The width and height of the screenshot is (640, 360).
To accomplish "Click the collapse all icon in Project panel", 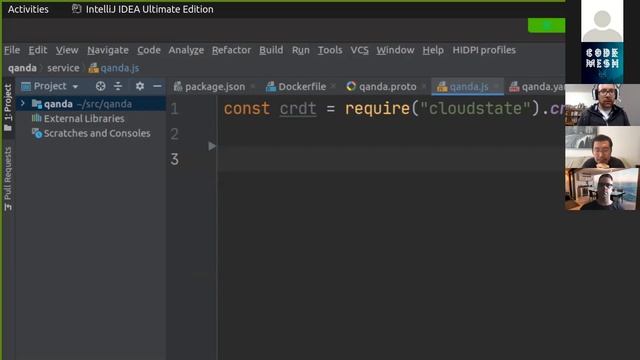I will [118, 86].
